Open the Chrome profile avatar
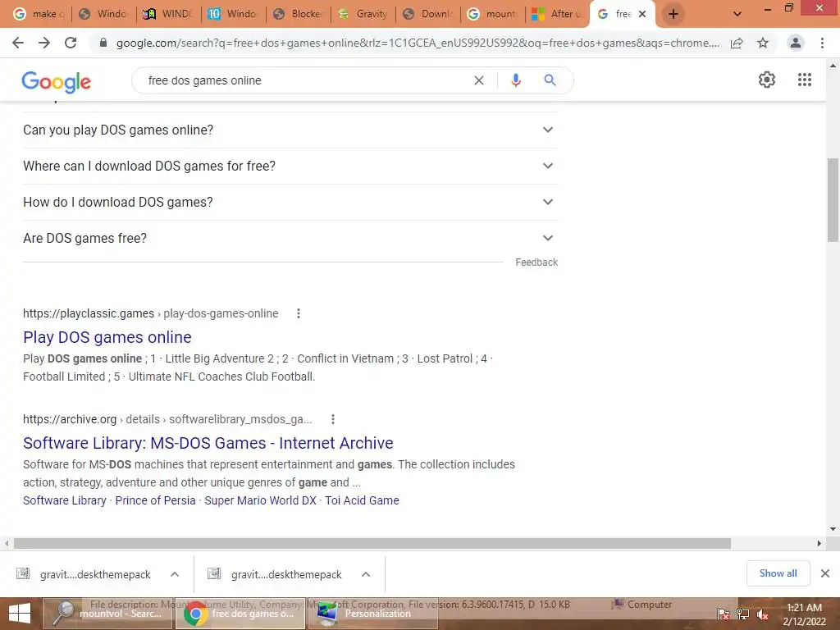This screenshot has width=840, height=630. click(x=796, y=43)
